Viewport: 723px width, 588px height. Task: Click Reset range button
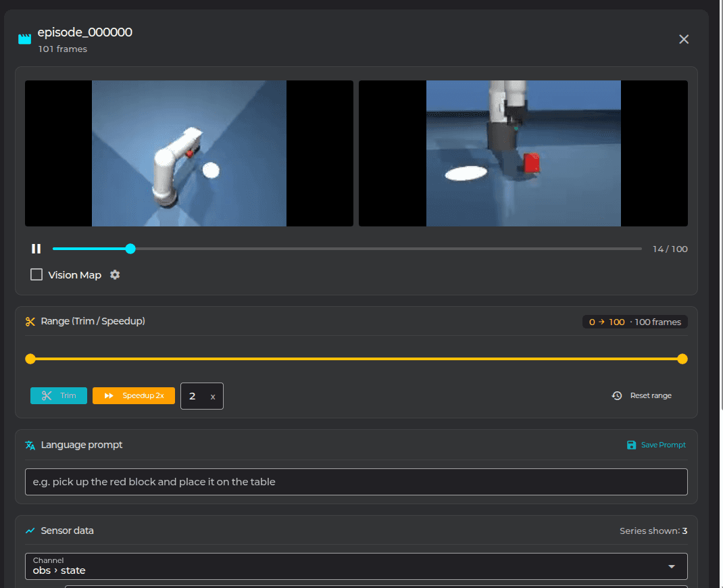(642, 395)
